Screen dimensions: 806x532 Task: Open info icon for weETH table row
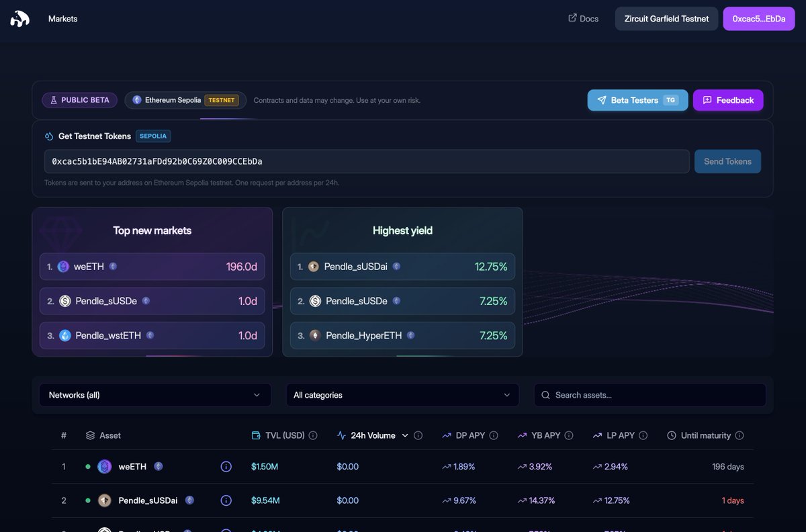226,466
